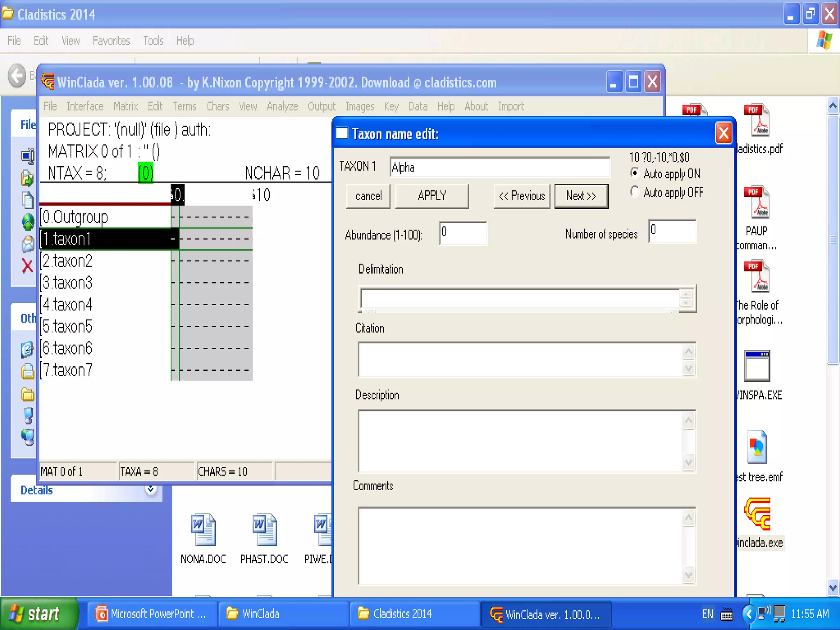Image resolution: width=840 pixels, height=630 pixels.
Task: Click the Abundance input field
Action: coord(463,233)
